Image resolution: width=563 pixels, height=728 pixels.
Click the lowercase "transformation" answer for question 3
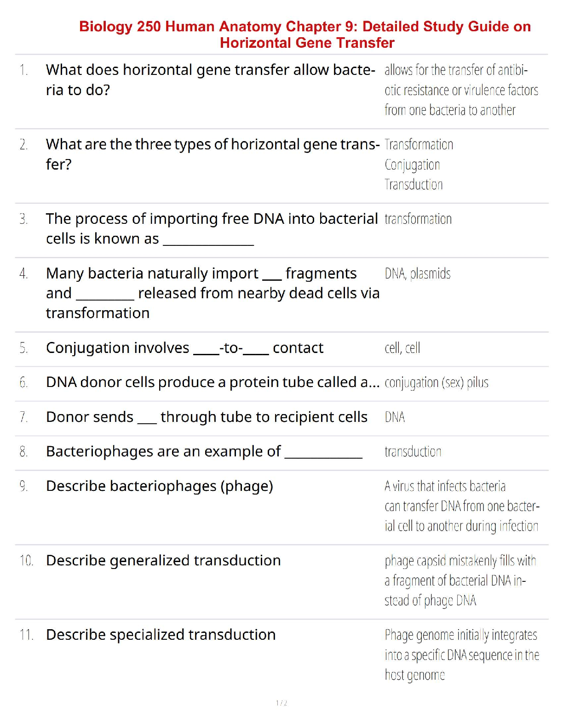(x=418, y=219)
